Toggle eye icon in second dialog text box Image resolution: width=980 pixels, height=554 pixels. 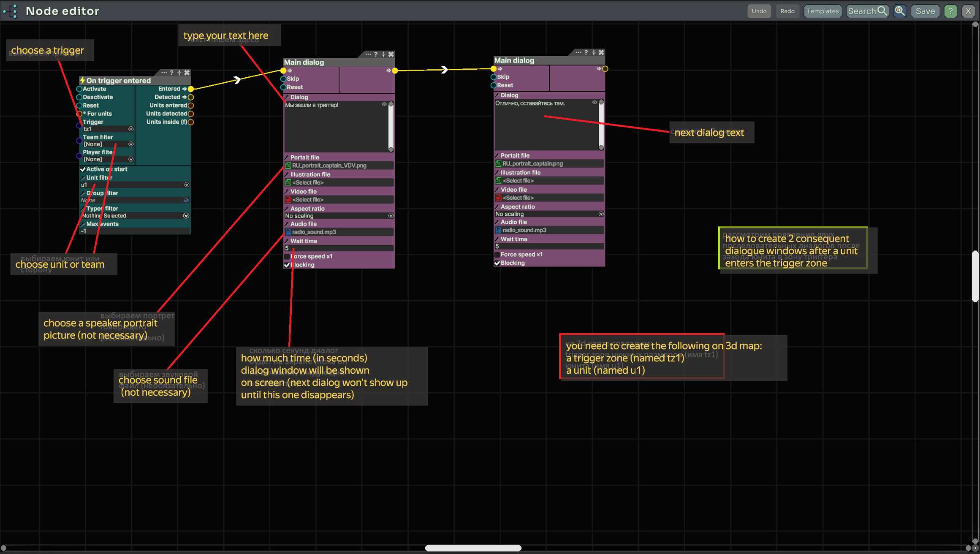pyautogui.click(x=595, y=103)
